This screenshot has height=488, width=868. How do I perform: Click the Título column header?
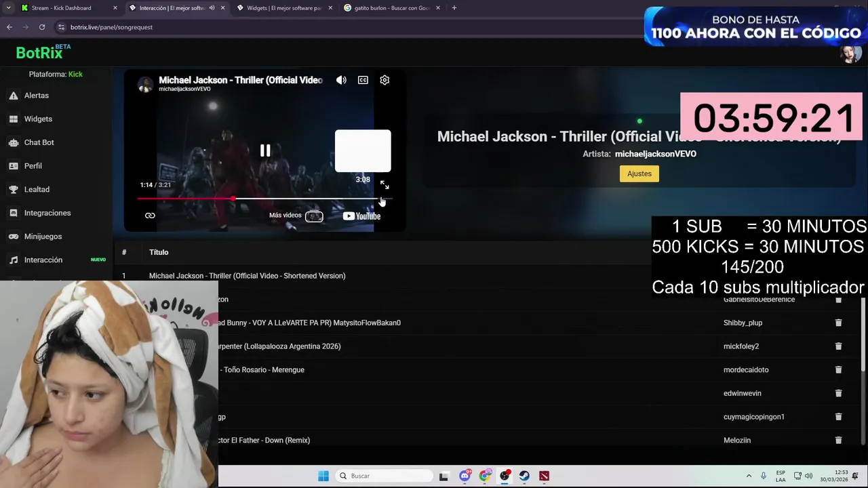click(159, 252)
